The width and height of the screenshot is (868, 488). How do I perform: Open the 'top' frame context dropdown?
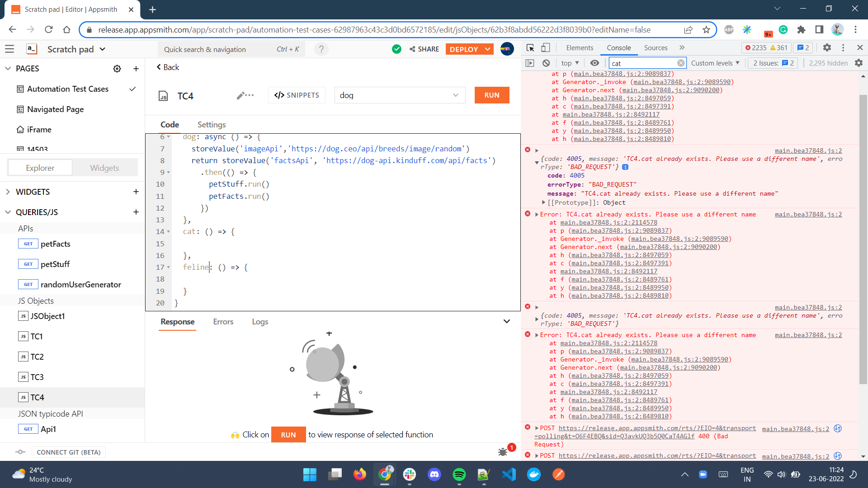click(569, 63)
